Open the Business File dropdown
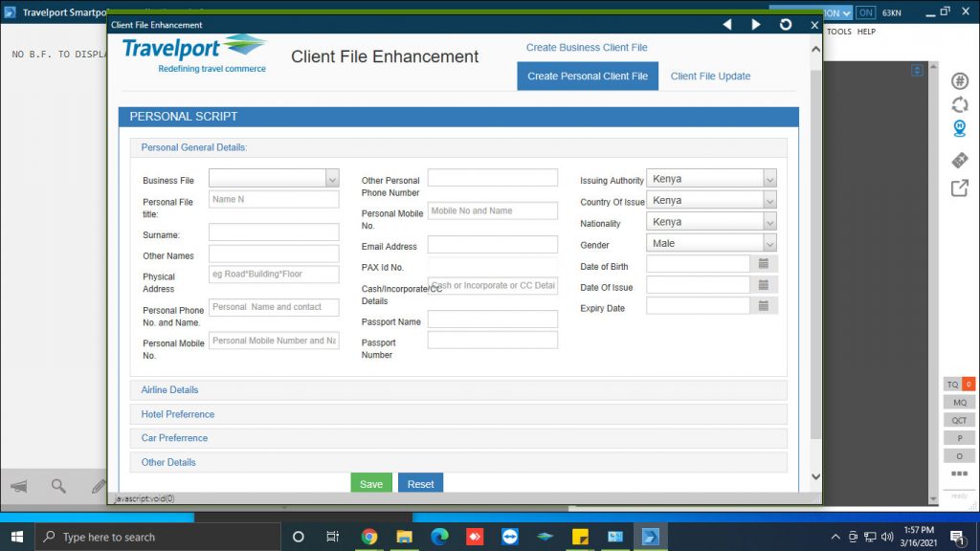The image size is (980, 551). point(274,178)
